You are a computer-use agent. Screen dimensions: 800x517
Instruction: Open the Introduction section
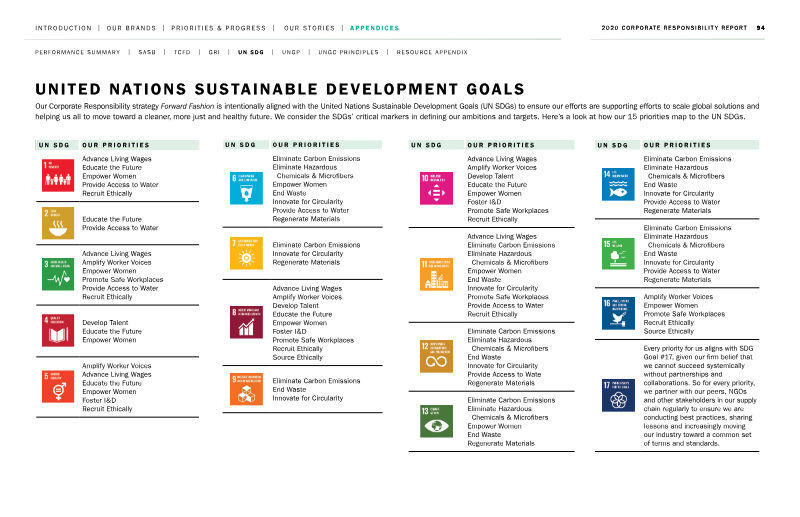[63, 28]
